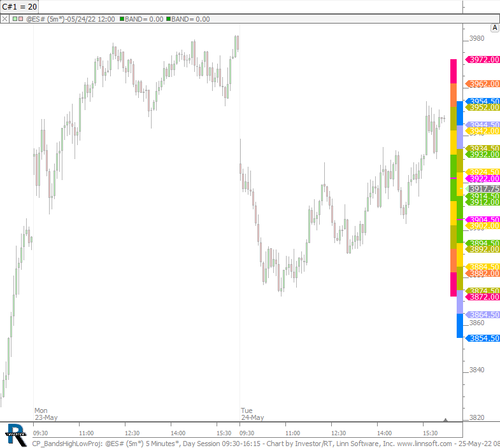The image size is (500, 448).
Task: Click the 3840 scale value
Action: (476, 370)
